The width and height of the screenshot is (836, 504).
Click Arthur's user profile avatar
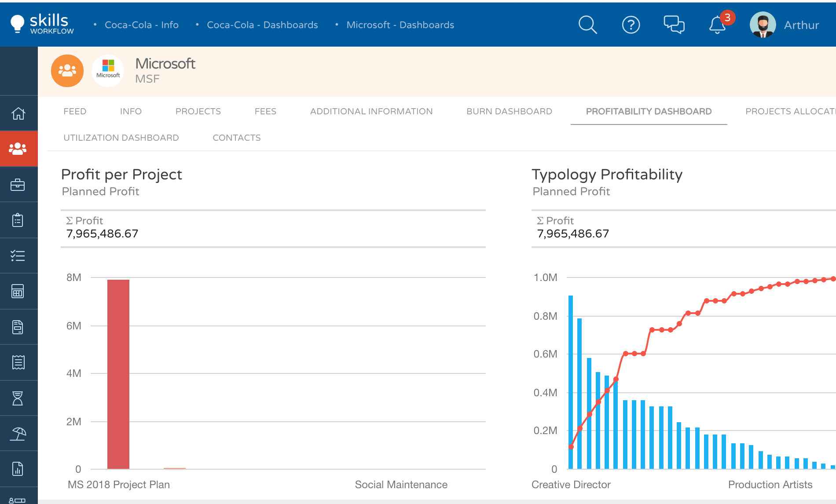763,25
